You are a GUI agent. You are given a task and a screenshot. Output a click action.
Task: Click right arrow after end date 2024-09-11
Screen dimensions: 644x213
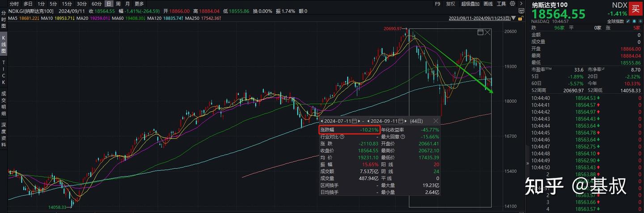tap(406, 121)
